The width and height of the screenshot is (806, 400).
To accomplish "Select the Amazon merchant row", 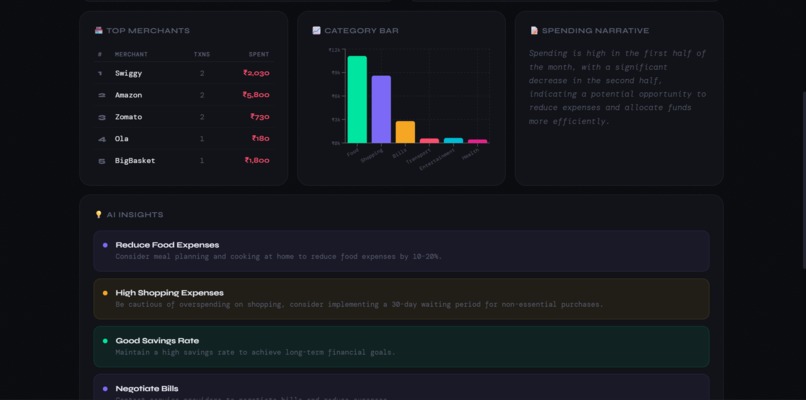I will (184, 95).
